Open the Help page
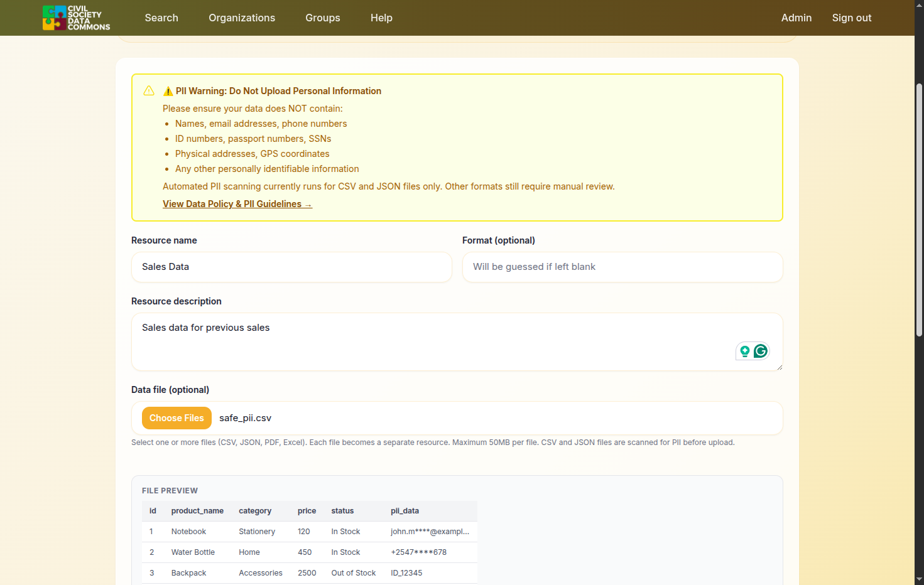924x585 pixels. click(381, 18)
